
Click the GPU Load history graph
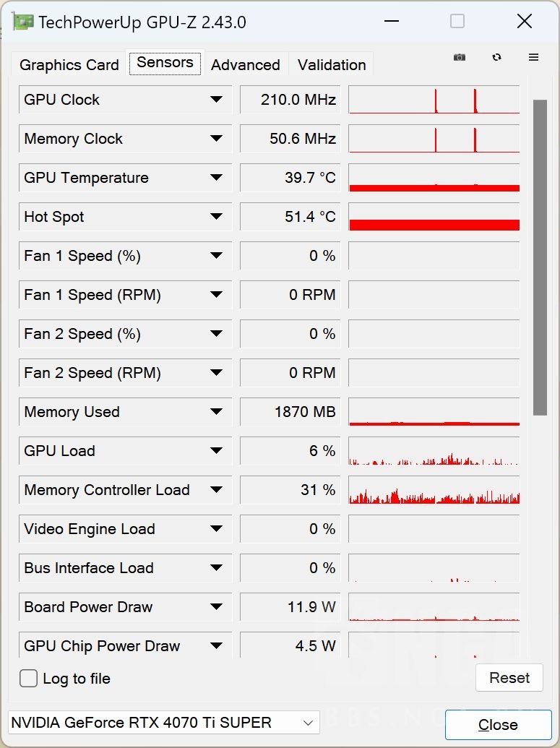click(x=434, y=451)
